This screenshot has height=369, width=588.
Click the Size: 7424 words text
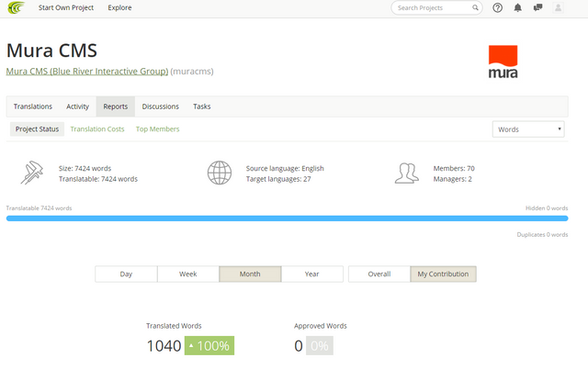(85, 168)
